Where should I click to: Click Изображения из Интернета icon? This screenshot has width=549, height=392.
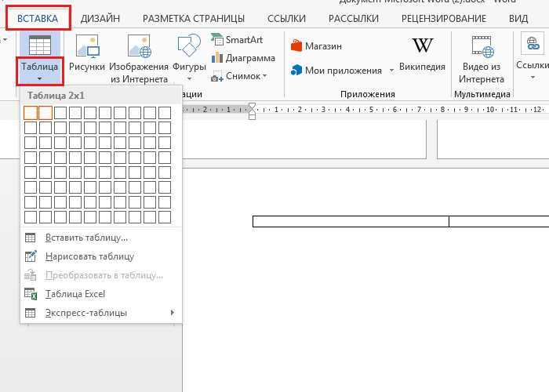coord(139,45)
